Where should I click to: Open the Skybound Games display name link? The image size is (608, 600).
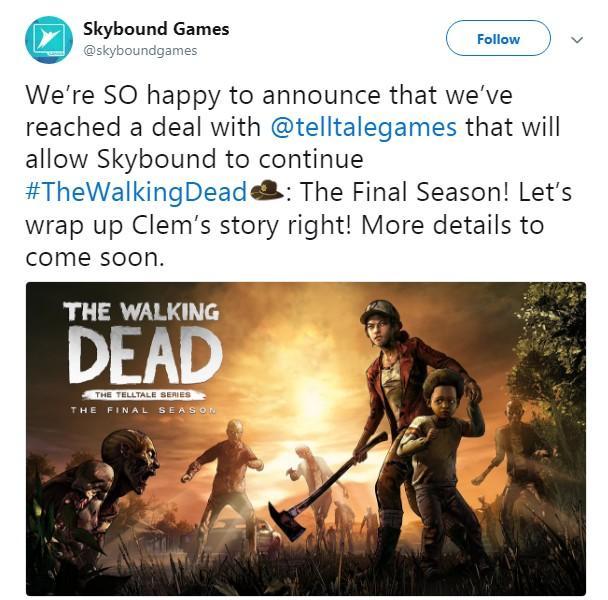(156, 29)
